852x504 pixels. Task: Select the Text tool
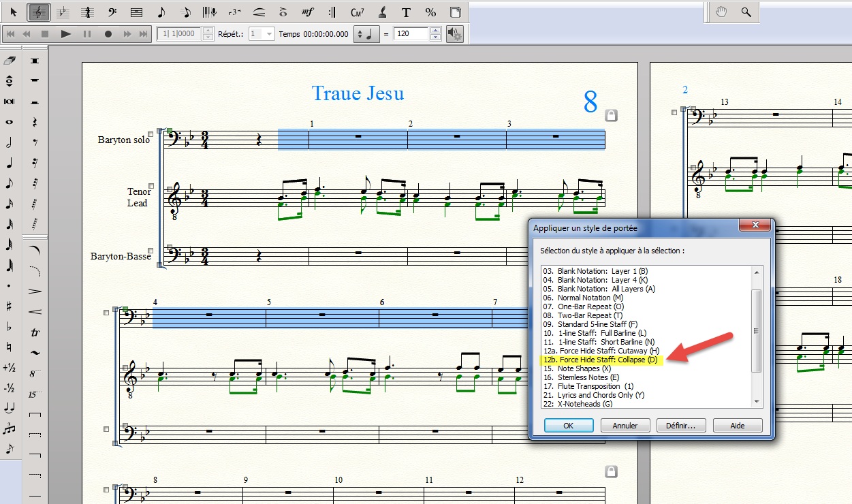coord(406,12)
